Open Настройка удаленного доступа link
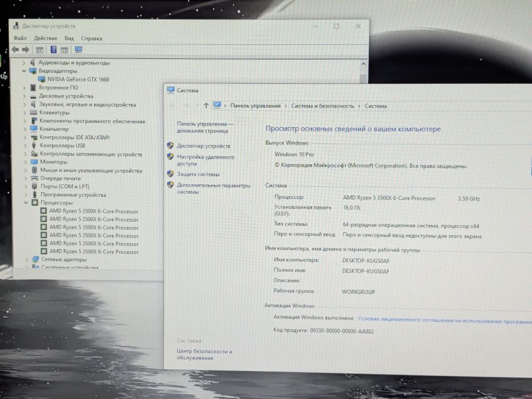Screen dimensions: 532x399 pos(206,160)
